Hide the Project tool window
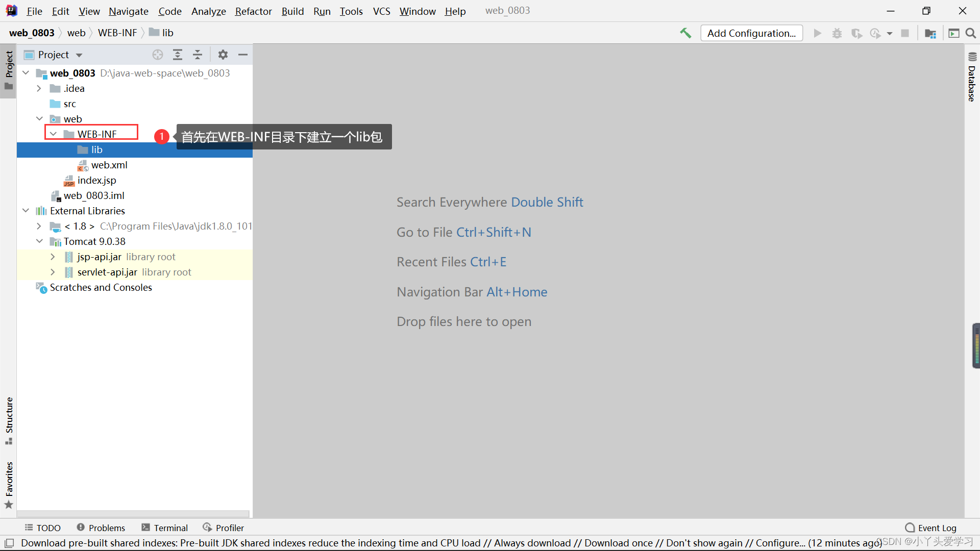Viewport: 980px width, 551px height. point(243,55)
